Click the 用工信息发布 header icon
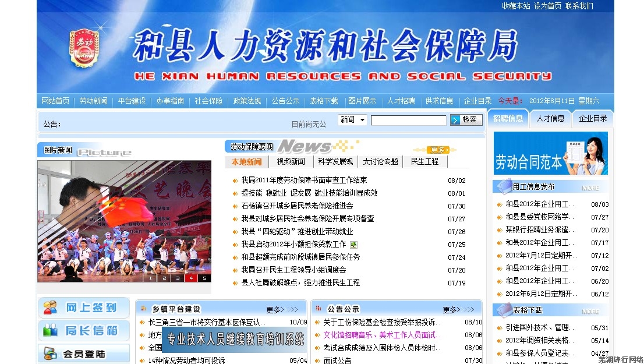The image size is (644, 364). (504, 186)
